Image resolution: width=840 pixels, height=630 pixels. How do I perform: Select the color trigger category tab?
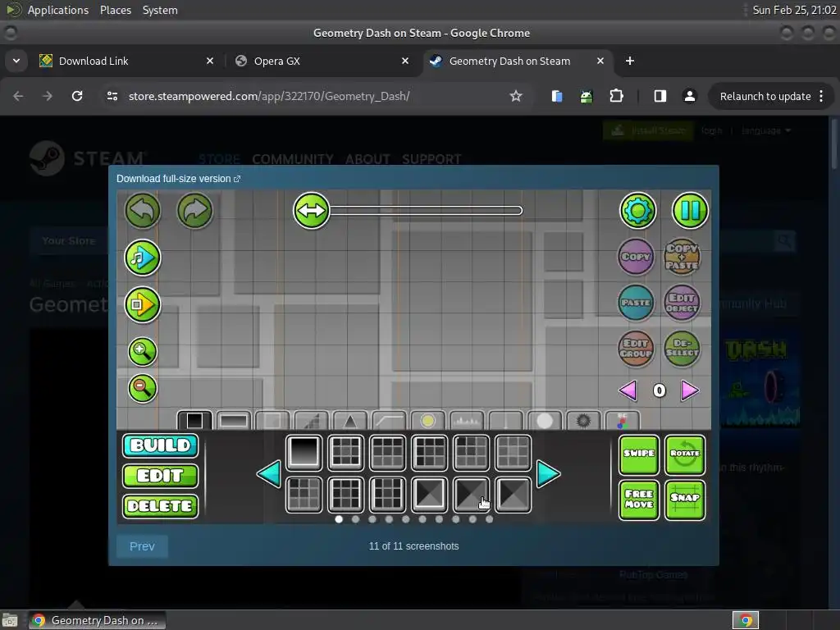click(622, 421)
